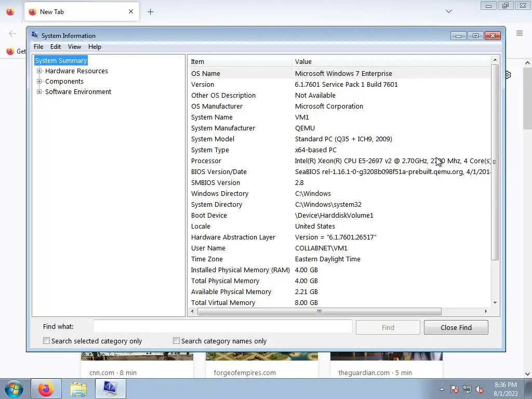The height and width of the screenshot is (399, 532).
Task: Open the cnn.com article card
Action: [x=137, y=365]
